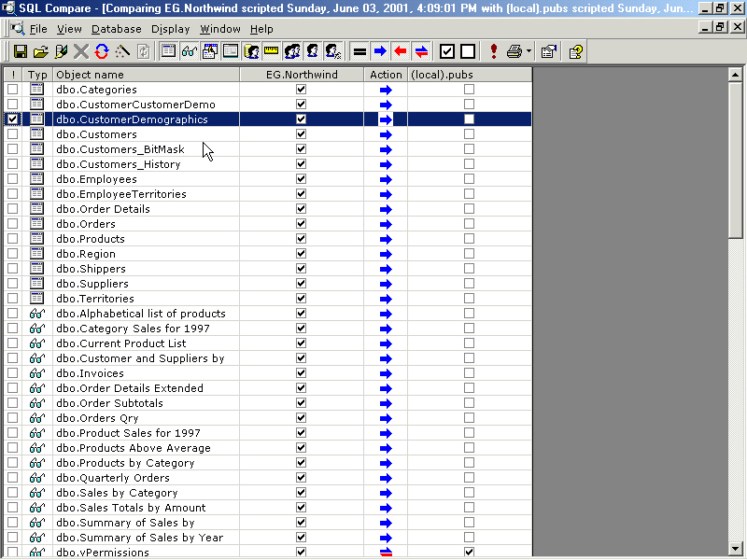Screen dimensions: 747x560
Task: Open the options properties icon
Action: 549,51
